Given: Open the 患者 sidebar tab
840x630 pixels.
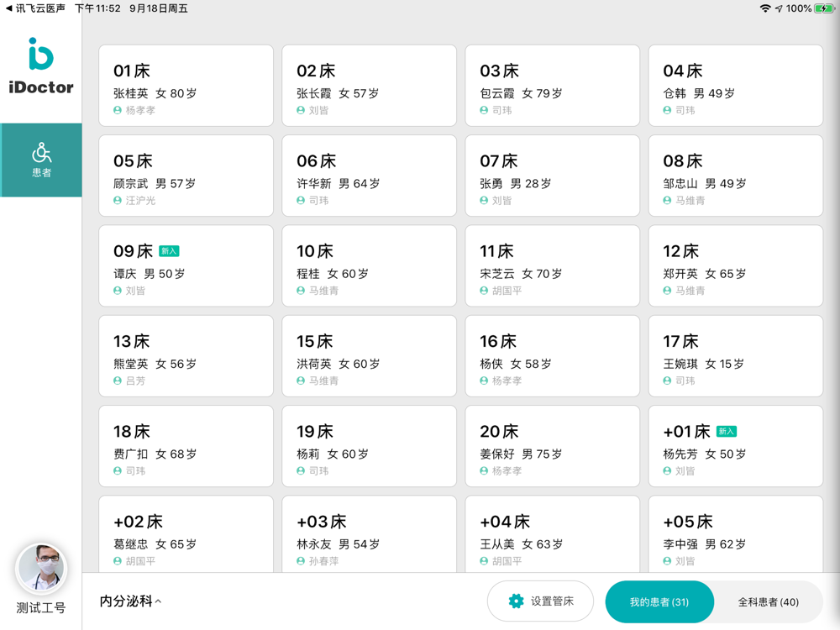Looking at the screenshot, I should pos(41,160).
